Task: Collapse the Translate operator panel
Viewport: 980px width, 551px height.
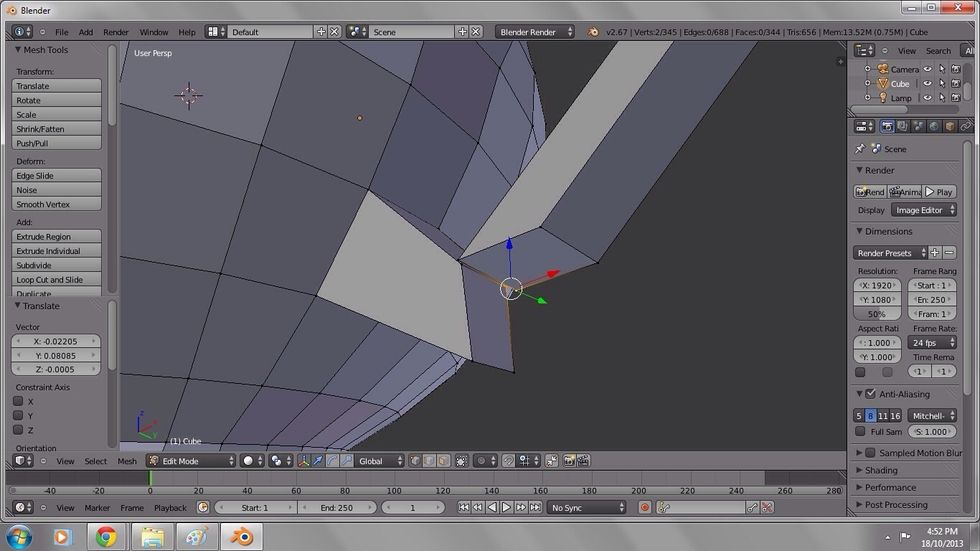Action: tap(18, 305)
